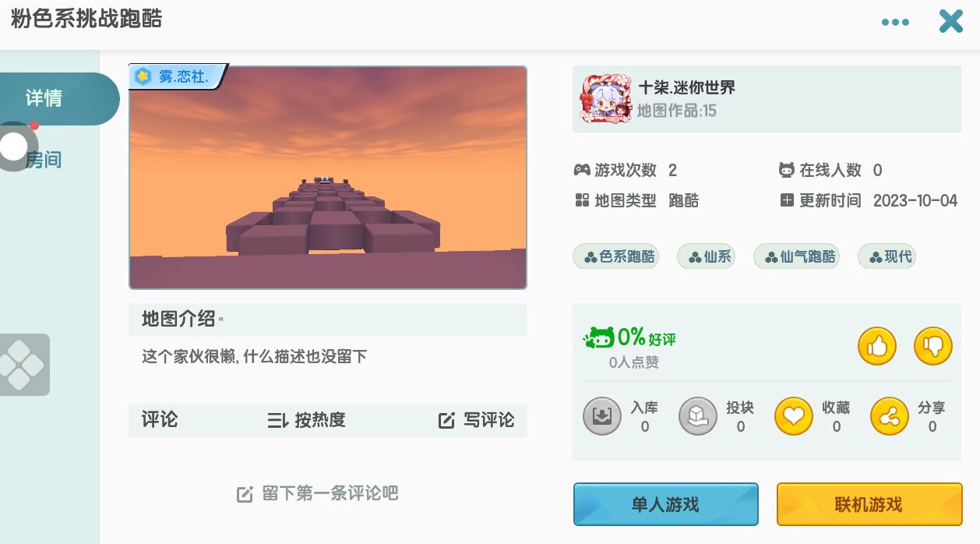The height and width of the screenshot is (544, 980).
Task: Start 单人游戏 single player game
Action: pyautogui.click(x=666, y=504)
